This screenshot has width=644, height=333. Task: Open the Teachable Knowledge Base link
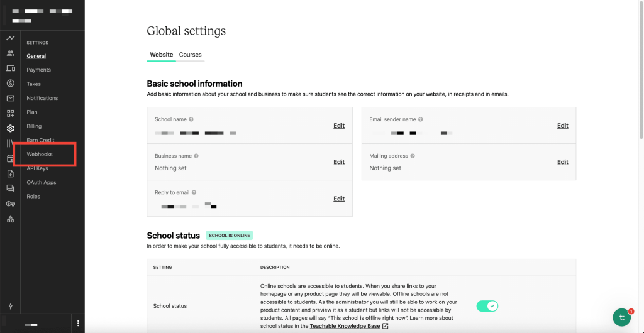point(345,326)
